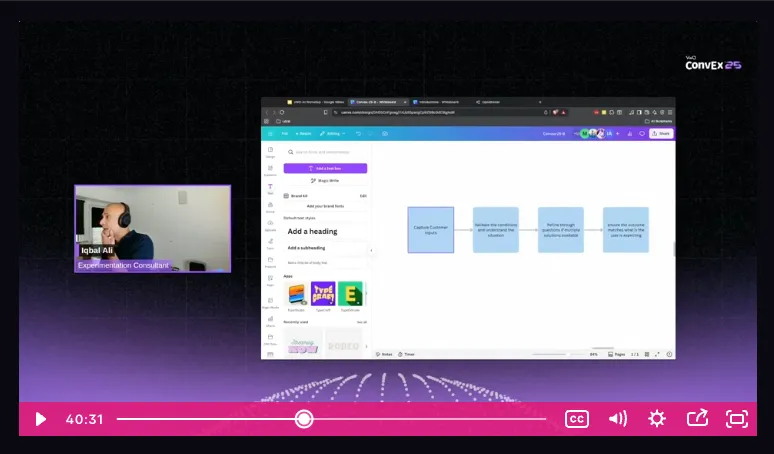Open the Design panel in Canva sidebar
This screenshot has width=774, height=454.
(270, 152)
